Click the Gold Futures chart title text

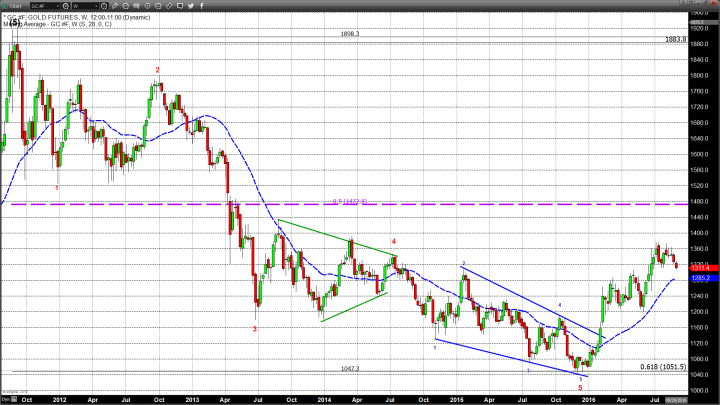click(x=77, y=17)
